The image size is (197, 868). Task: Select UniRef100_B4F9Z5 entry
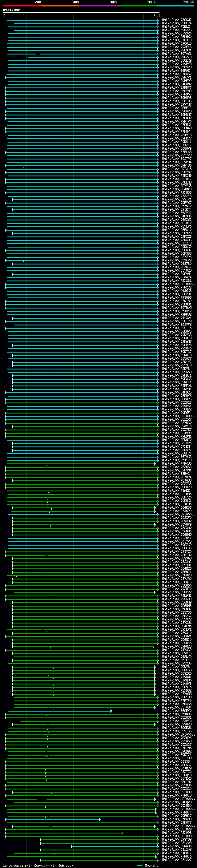(177, 393)
